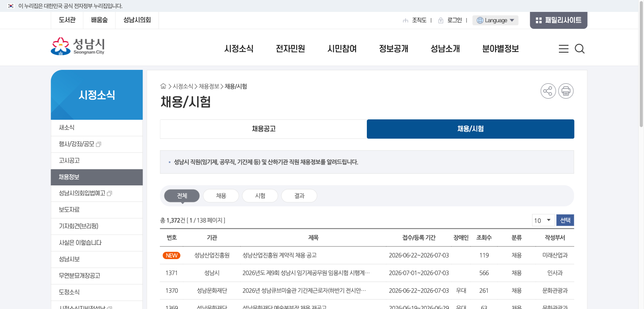Open 기자회견(브리핑) in the sidebar

(97, 226)
